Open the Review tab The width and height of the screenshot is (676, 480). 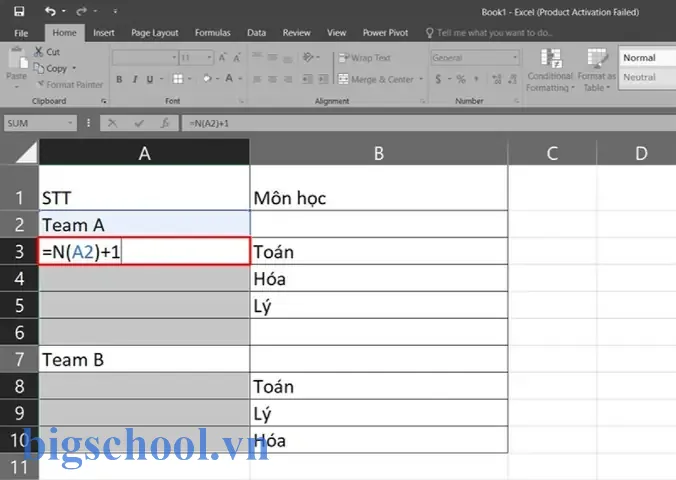(x=297, y=33)
